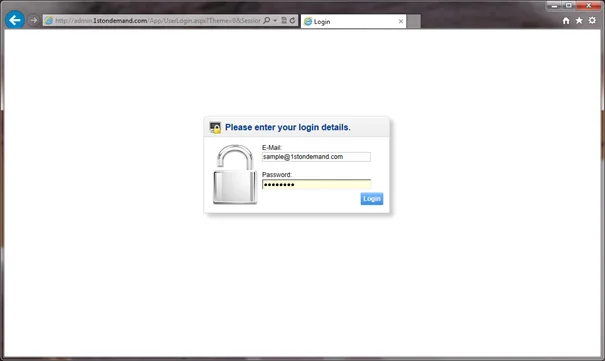This screenshot has height=361, width=605.
Task: Click the site icon beside the URL
Action: (x=49, y=20)
